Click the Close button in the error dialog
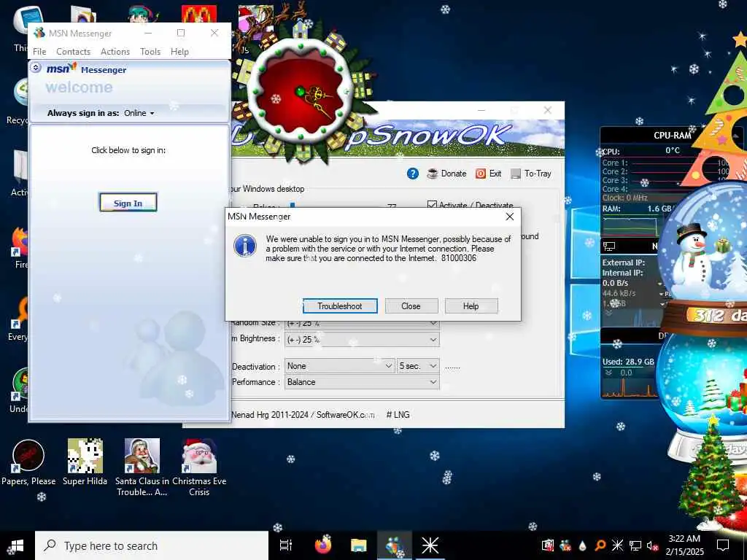 tap(411, 306)
